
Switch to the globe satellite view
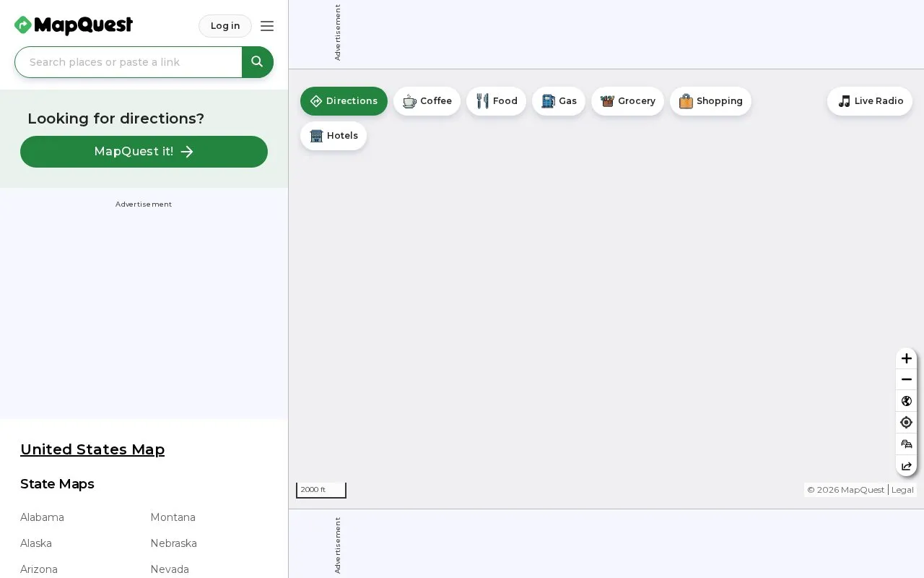coord(907,401)
